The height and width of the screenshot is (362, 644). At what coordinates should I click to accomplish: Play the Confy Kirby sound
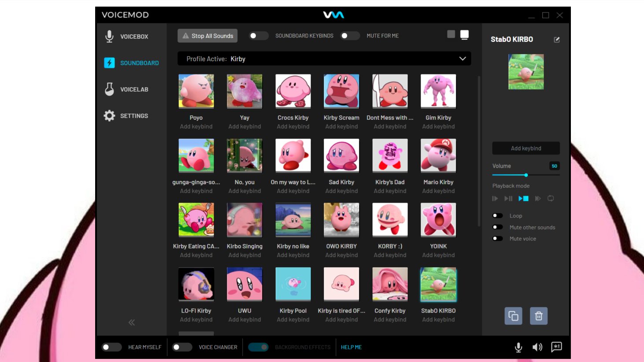coord(390,284)
